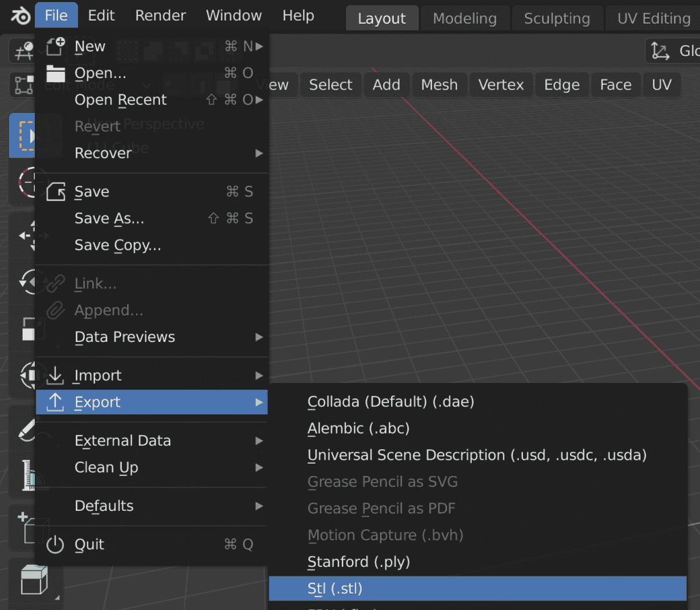Switch to the UV Editing workspace tab
Image resolution: width=700 pixels, height=610 pixels.
point(654,18)
